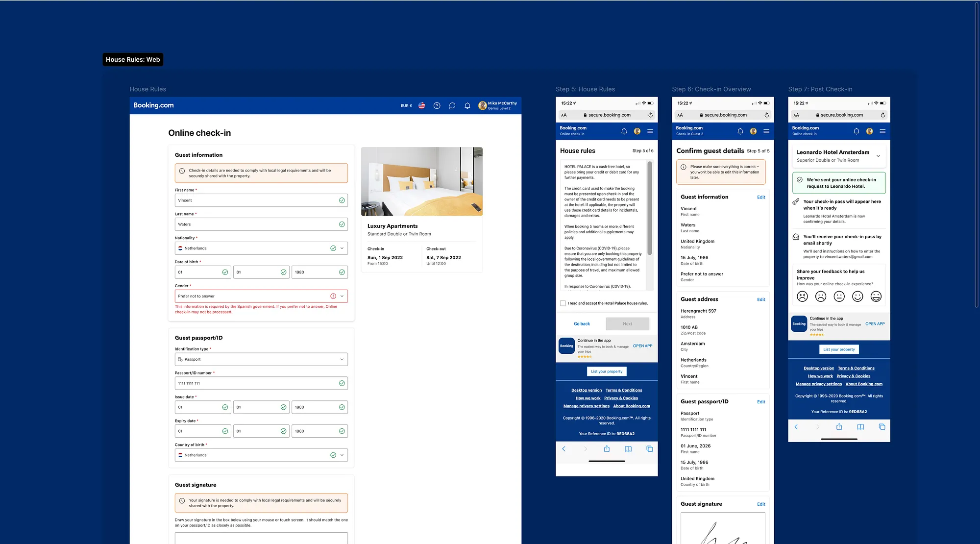Screen dimensions: 980x544
Task: Expand Leonardo Hotel Amsterdam card chevron
Action: click(878, 156)
